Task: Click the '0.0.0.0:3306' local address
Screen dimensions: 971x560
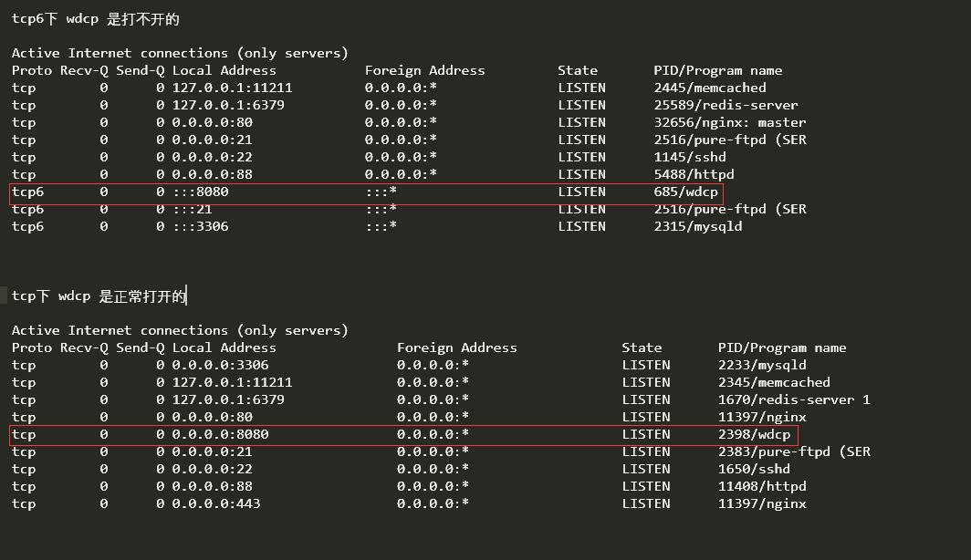Action: click(221, 366)
